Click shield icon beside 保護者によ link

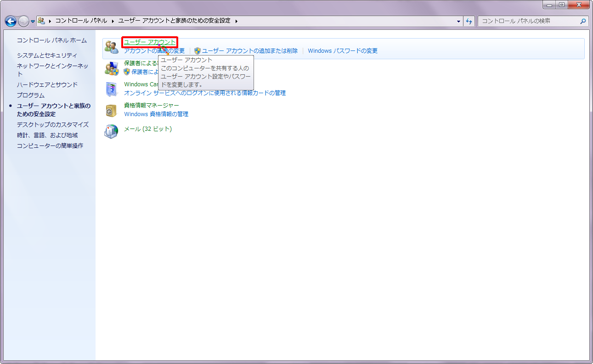[127, 72]
